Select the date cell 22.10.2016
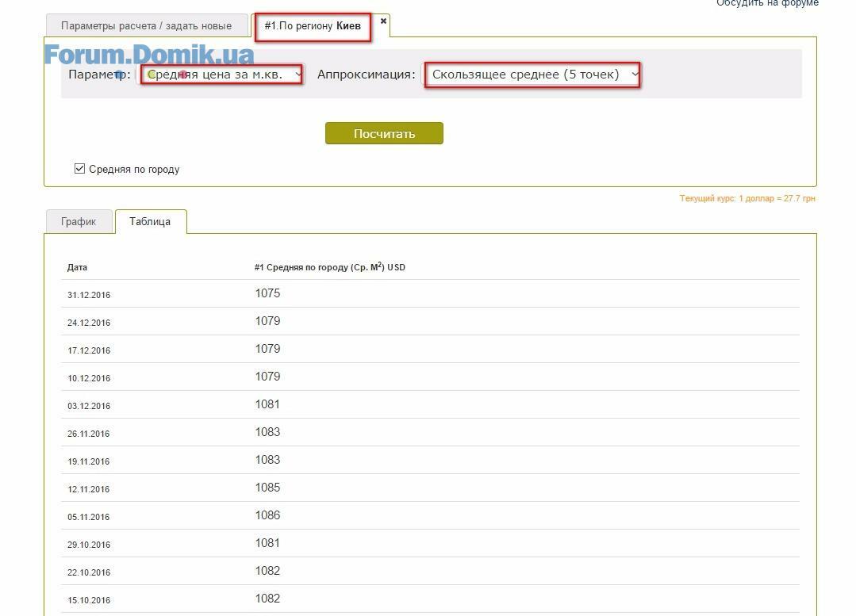The width and height of the screenshot is (856, 616). [x=89, y=573]
